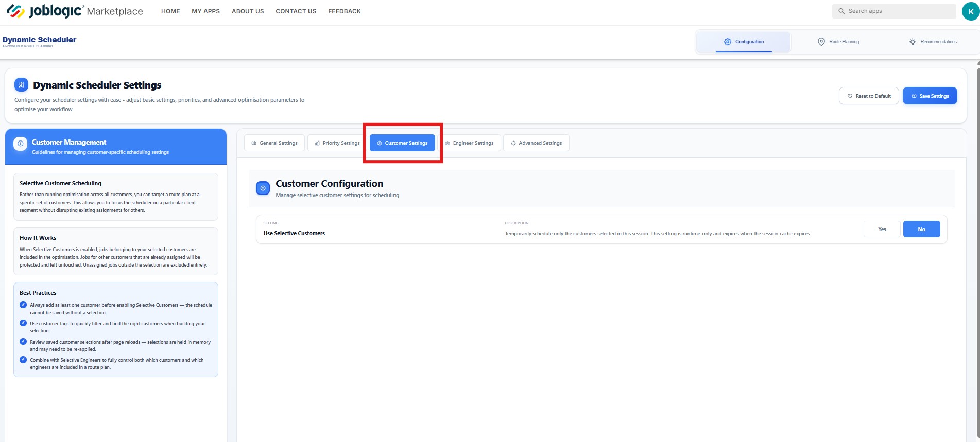Click the Customer Configuration section icon
The height and width of the screenshot is (442, 980).
(263, 188)
